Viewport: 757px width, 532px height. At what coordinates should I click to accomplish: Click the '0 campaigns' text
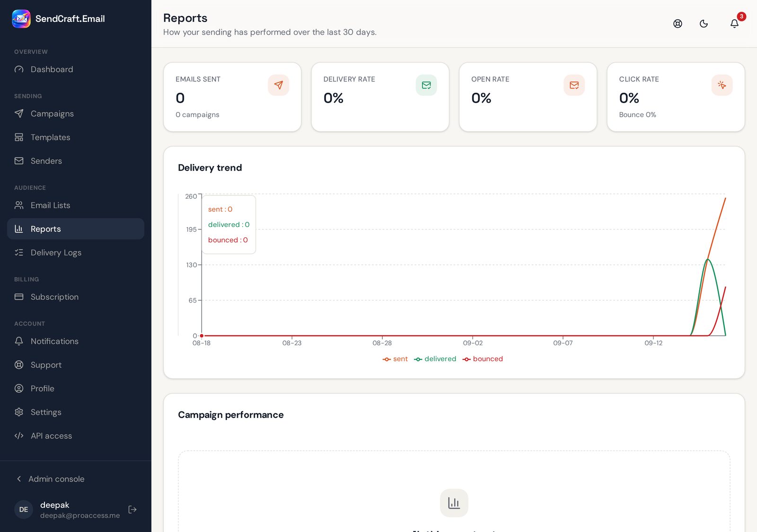point(197,114)
